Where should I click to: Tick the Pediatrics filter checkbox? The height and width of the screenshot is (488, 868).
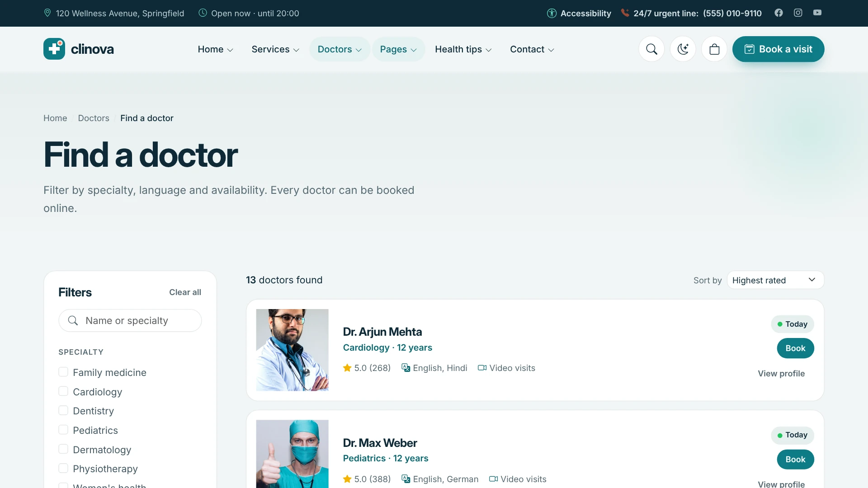point(63,430)
